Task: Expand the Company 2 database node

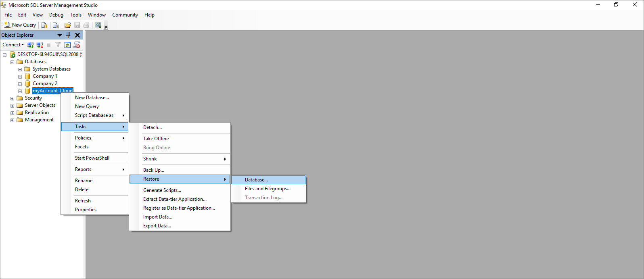Action: (20, 84)
